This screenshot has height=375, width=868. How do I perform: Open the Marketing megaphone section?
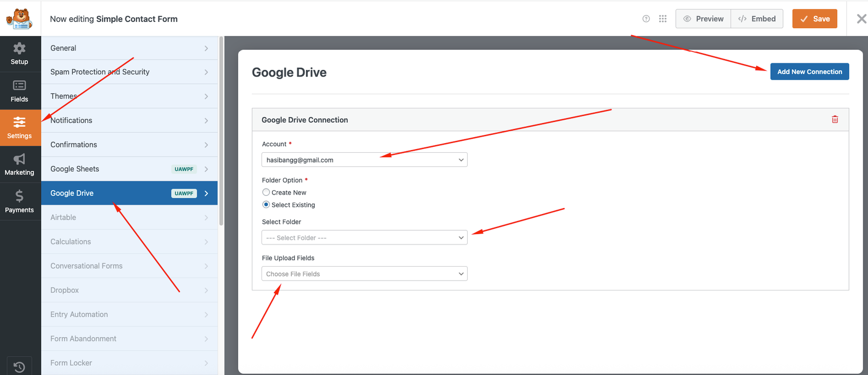click(20, 164)
